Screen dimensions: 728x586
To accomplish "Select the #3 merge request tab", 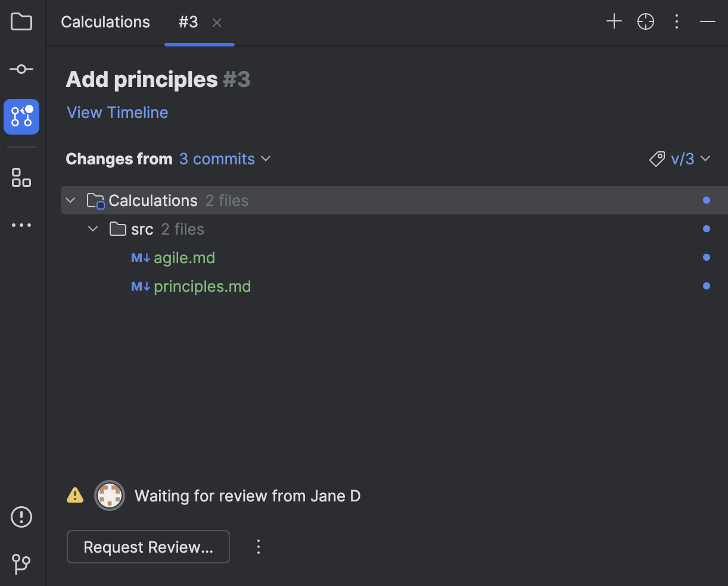I will click(x=188, y=21).
